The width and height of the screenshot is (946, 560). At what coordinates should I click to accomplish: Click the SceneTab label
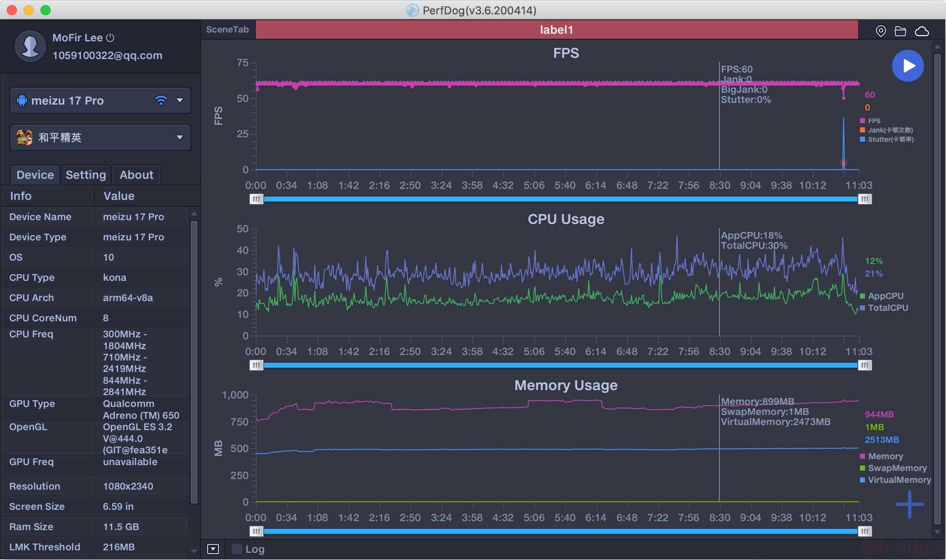point(227,30)
